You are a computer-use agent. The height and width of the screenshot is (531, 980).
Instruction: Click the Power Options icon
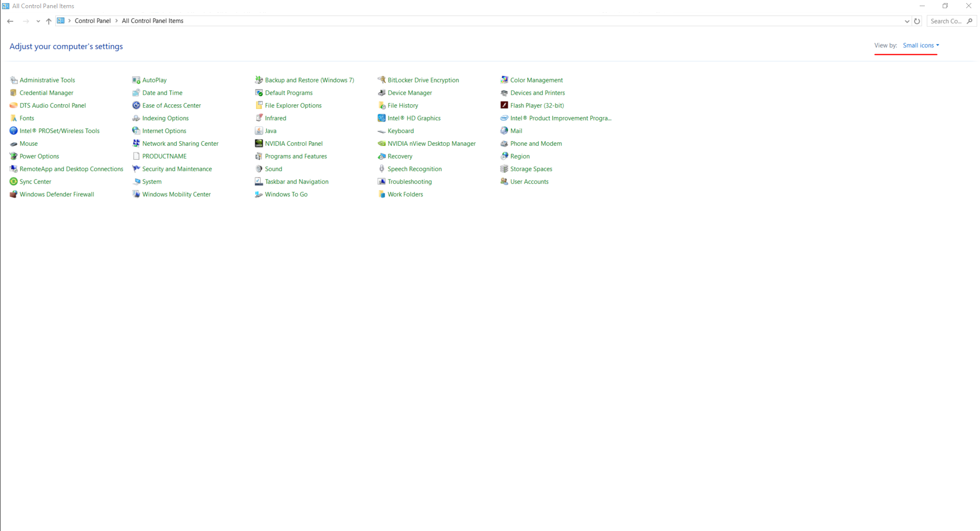point(14,157)
